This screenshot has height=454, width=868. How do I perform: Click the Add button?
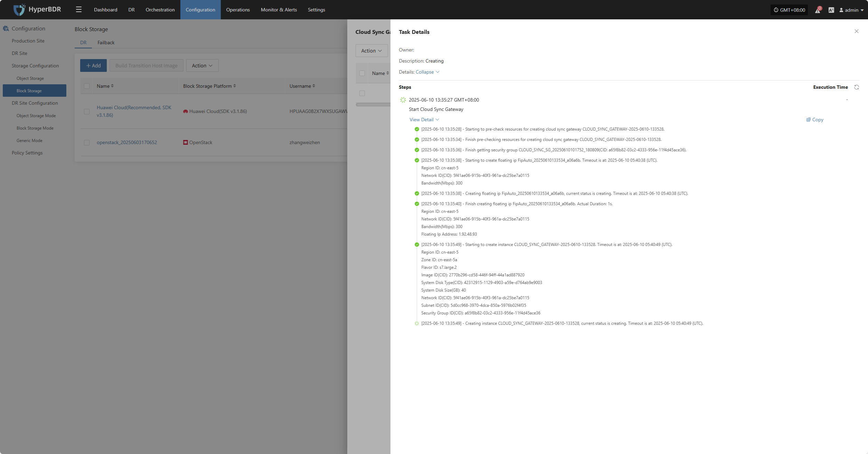click(x=93, y=65)
